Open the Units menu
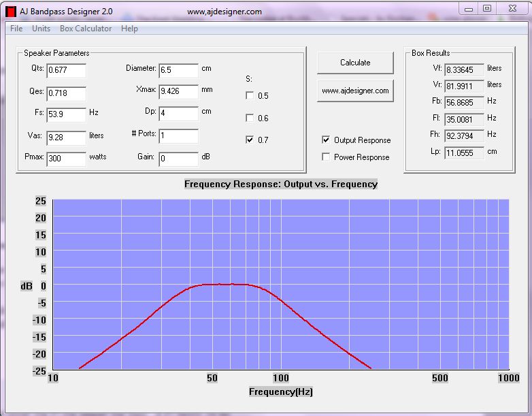 point(41,29)
